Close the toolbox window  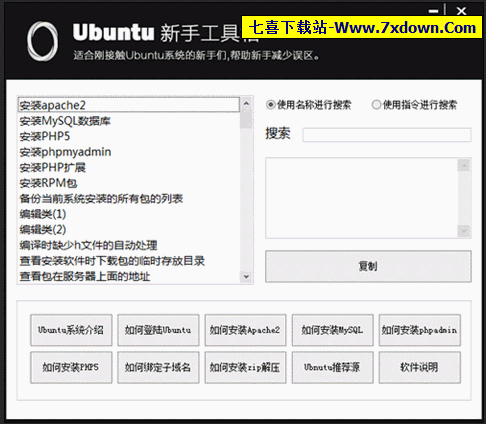tap(462, 11)
